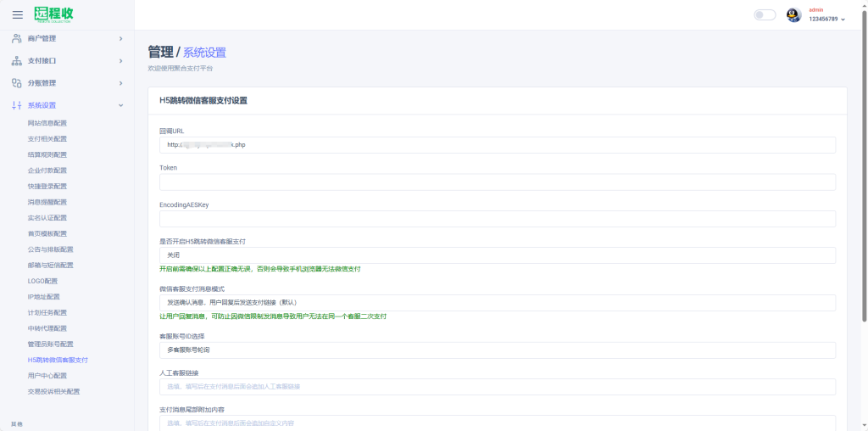Open 网站信息配置 submenu item
The image size is (868, 431).
coord(47,123)
